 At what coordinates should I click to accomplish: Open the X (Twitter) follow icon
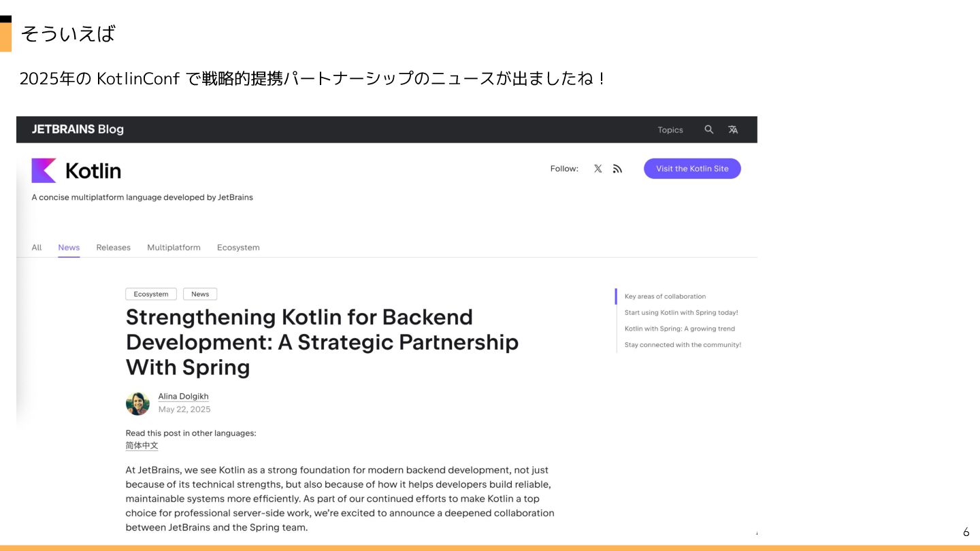598,169
